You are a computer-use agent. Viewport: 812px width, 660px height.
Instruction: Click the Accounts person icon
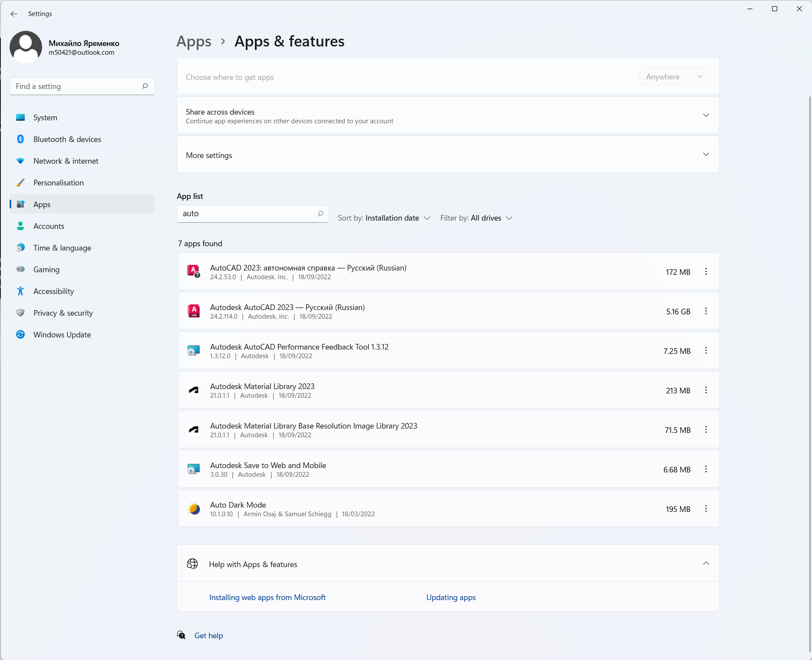click(x=20, y=226)
